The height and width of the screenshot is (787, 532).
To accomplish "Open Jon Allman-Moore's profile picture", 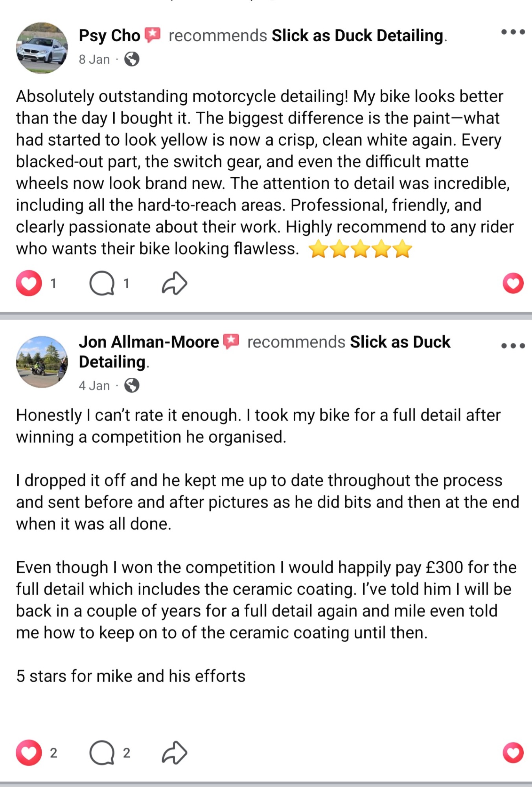I will [x=42, y=362].
